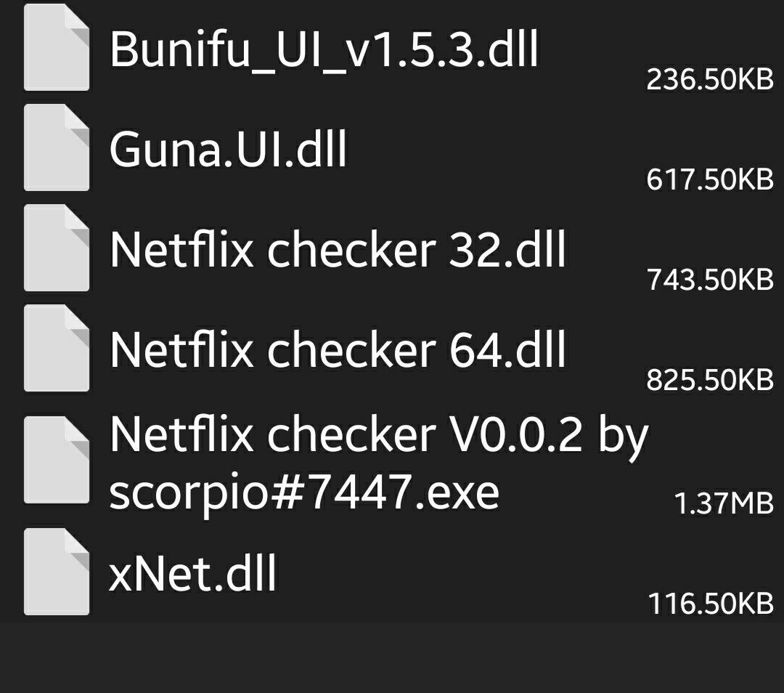Click the 1.37MB size label
Screen dimensions: 784x693
click(x=724, y=500)
